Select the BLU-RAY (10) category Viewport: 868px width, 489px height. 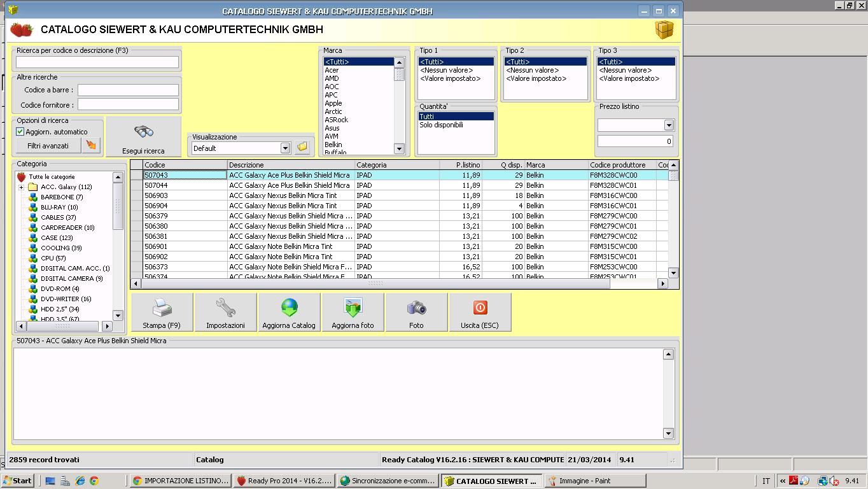coord(59,208)
